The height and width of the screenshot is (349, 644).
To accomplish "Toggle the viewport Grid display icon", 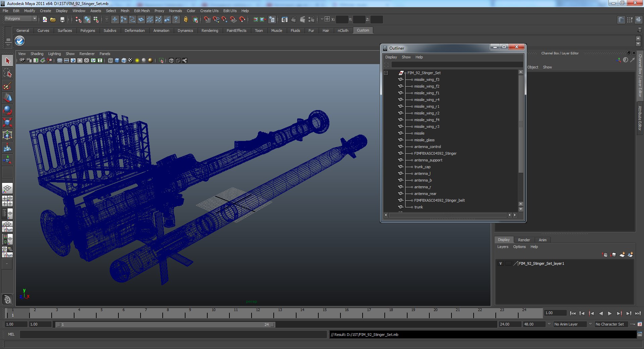I will [x=60, y=60].
